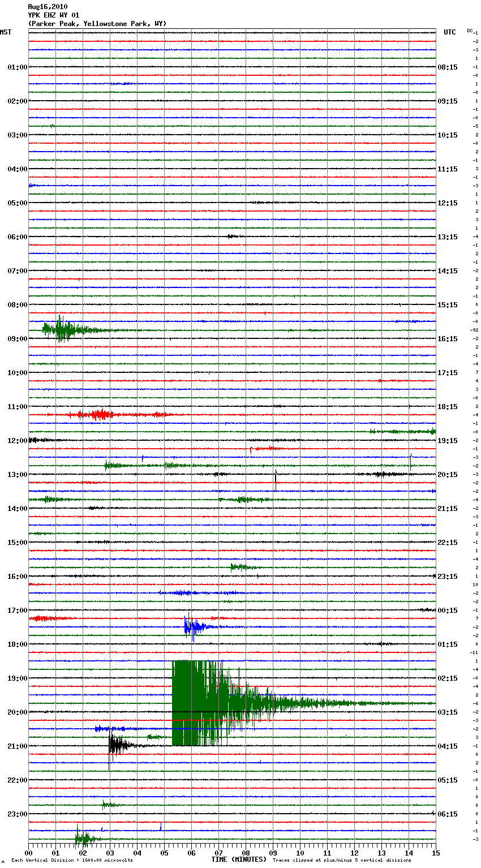
Task: Click the 17:00 MST time label
Action: click(18, 611)
